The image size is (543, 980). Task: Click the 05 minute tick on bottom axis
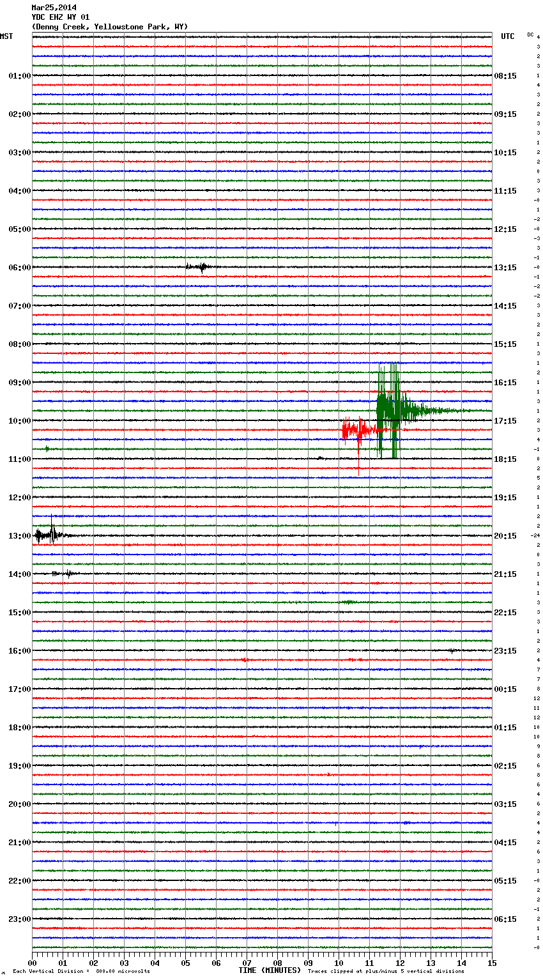[185, 963]
